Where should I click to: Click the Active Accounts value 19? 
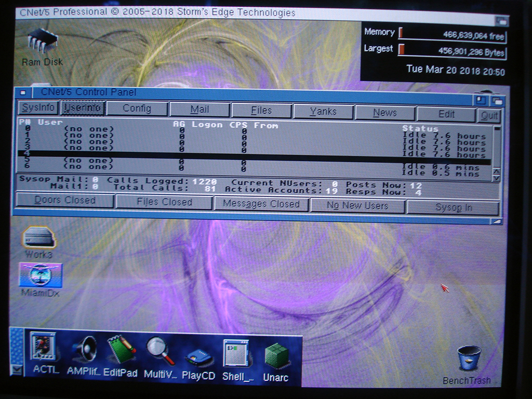331,191
